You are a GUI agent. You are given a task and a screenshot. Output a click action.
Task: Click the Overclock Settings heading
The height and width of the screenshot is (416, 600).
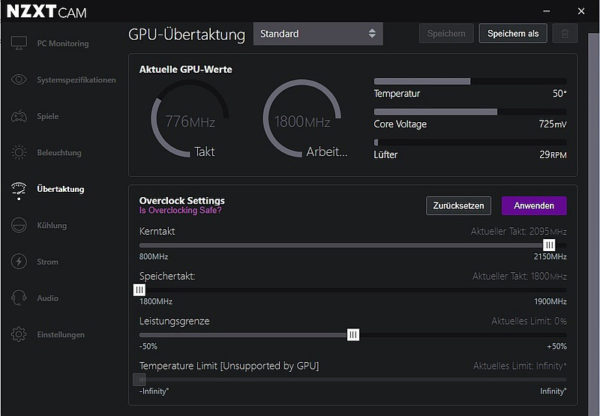pyautogui.click(x=182, y=201)
